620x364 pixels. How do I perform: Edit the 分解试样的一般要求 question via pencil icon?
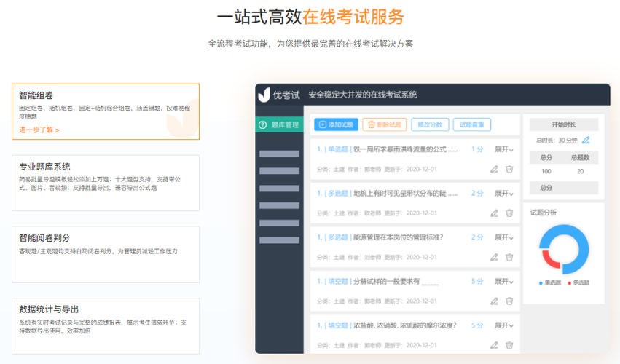pos(494,301)
